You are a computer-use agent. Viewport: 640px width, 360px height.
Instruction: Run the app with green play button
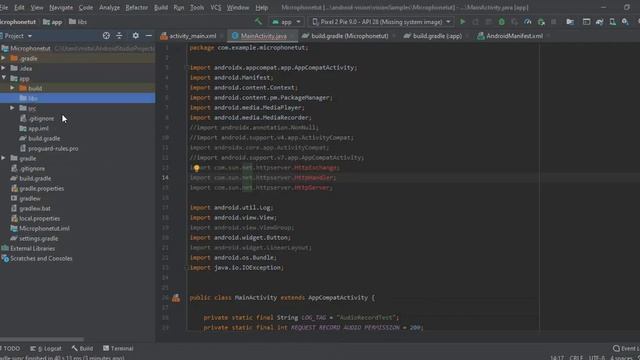tap(462, 22)
